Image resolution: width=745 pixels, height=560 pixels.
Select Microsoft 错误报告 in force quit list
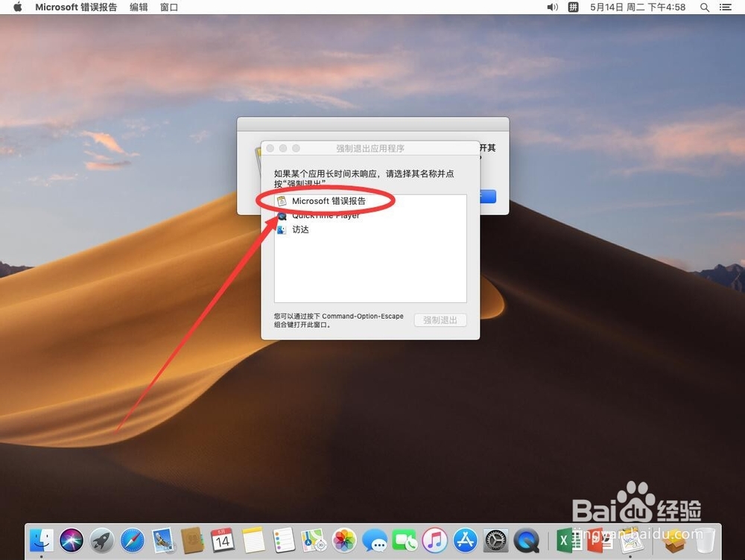click(x=370, y=201)
